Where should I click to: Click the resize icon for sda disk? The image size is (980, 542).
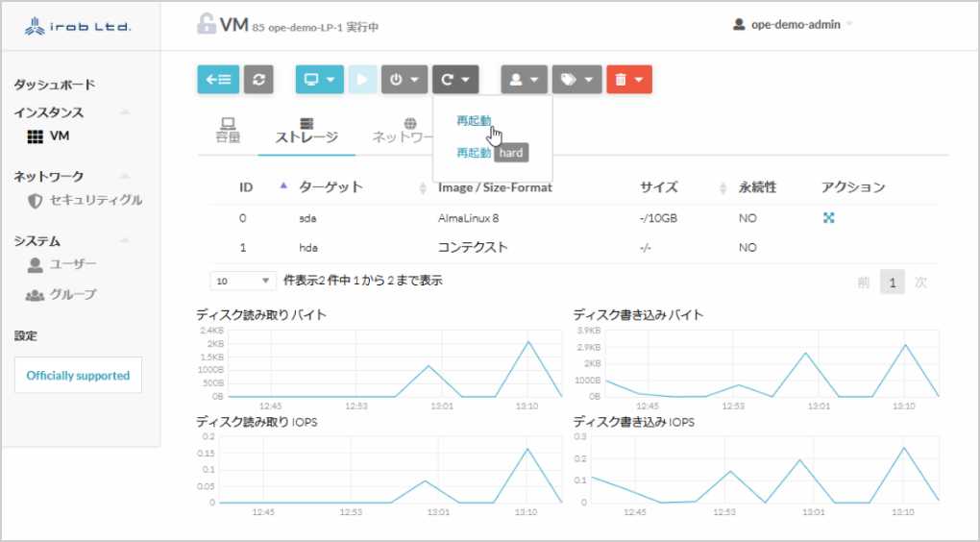(x=828, y=218)
